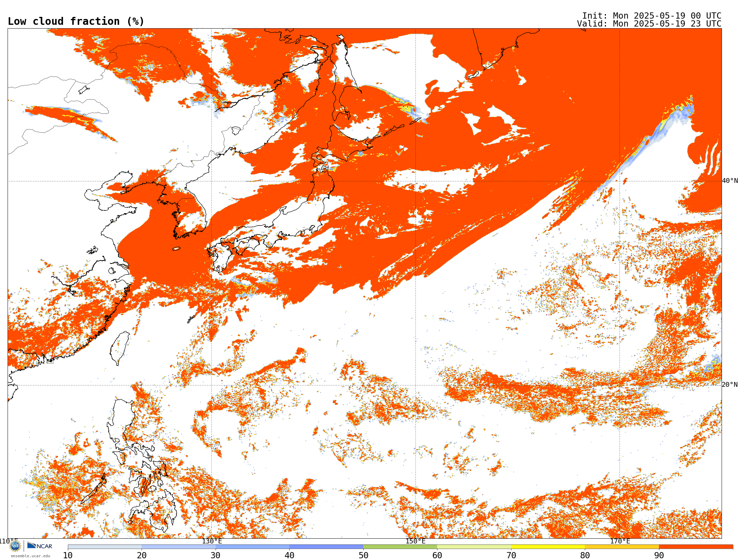
Task: Click the island of Taiwan on the map
Action: (x=120, y=348)
